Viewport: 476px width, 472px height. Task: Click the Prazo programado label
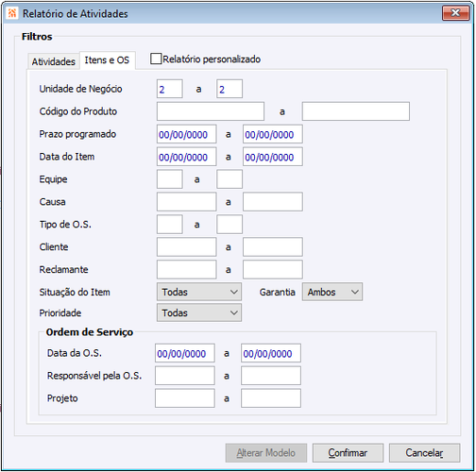[x=77, y=134]
